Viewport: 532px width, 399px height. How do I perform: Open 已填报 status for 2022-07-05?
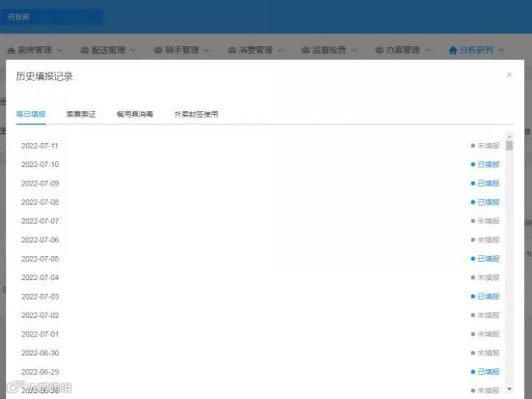(x=486, y=259)
